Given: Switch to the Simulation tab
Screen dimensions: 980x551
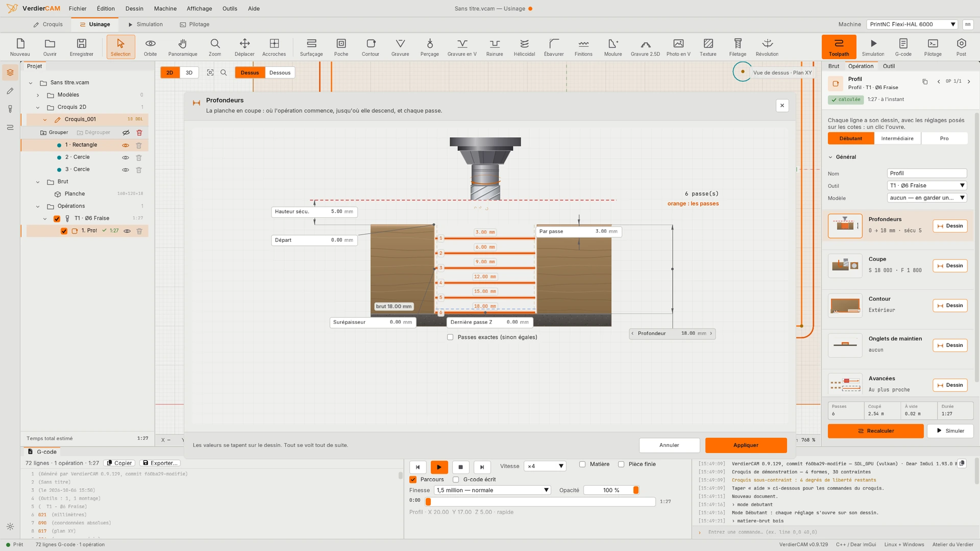Looking at the screenshot, I should coord(145,24).
